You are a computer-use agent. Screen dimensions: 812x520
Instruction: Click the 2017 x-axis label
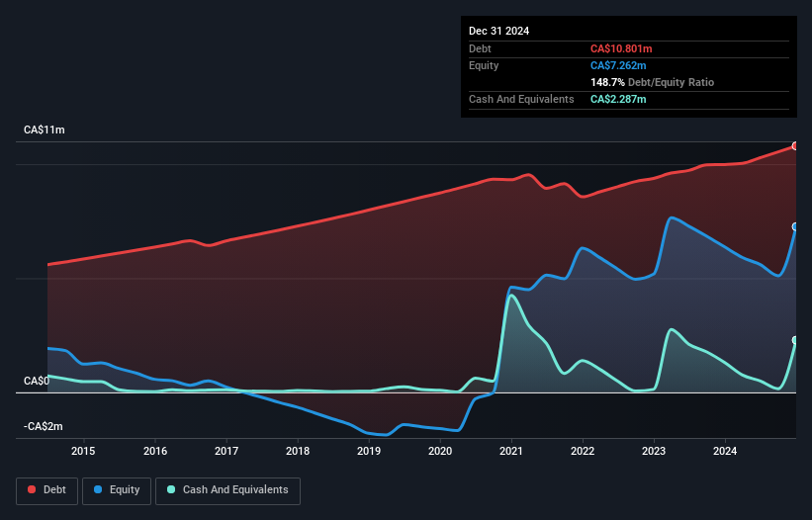click(226, 451)
